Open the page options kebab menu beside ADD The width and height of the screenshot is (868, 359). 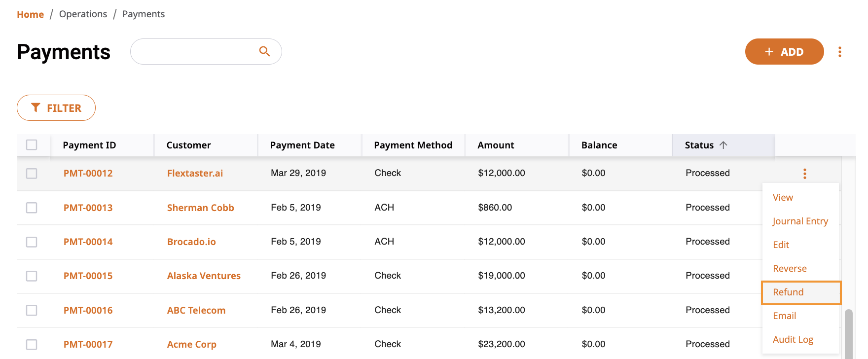tap(839, 52)
